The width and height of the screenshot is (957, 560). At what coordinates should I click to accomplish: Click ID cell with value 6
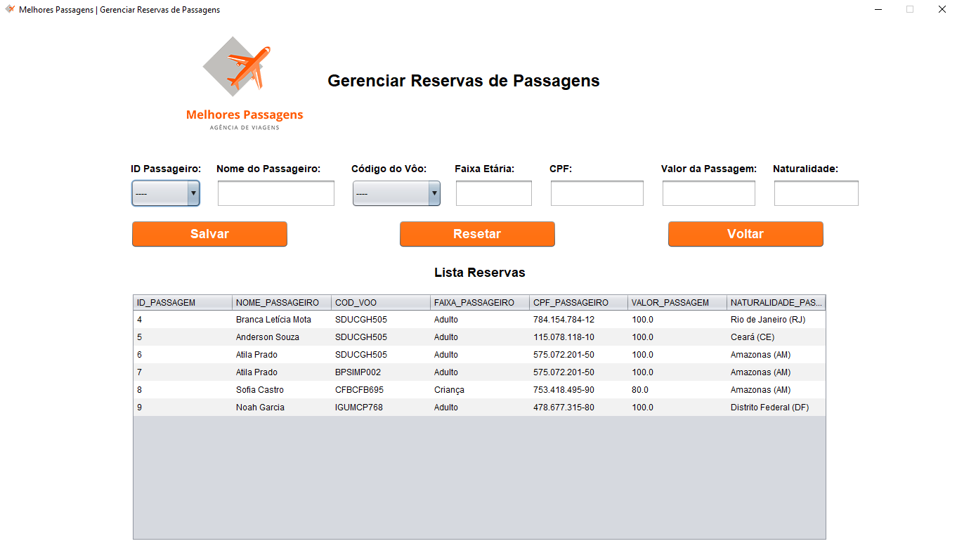point(183,355)
